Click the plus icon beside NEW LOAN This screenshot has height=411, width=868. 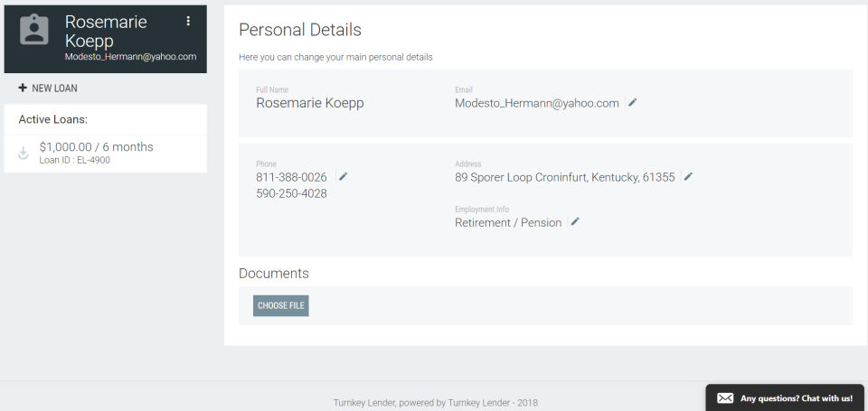23,89
